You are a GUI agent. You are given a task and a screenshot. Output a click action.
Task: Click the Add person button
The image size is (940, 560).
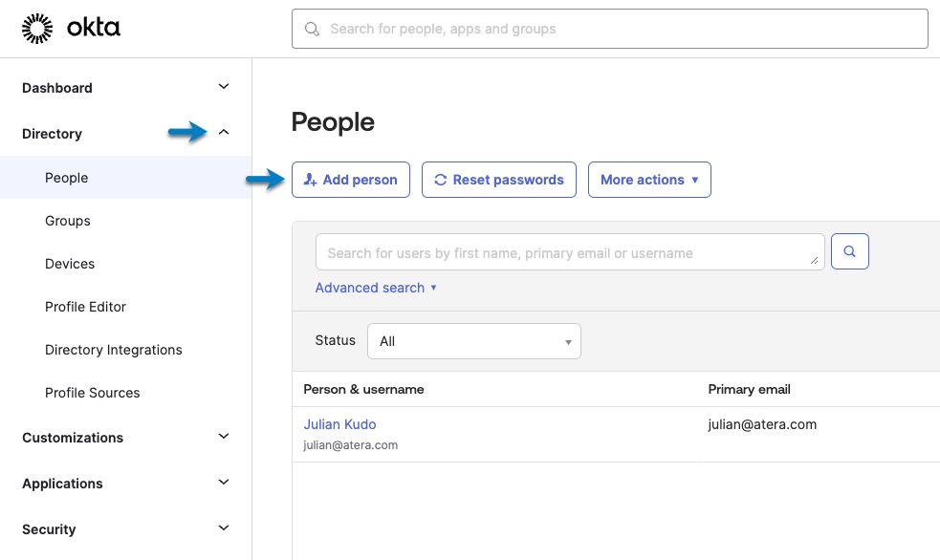pyautogui.click(x=351, y=180)
